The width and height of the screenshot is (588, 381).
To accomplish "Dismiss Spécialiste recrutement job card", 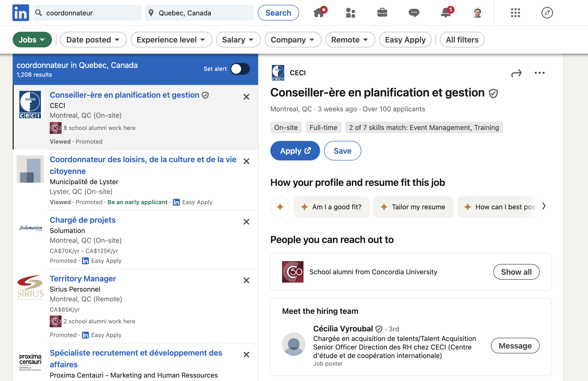I will [x=246, y=355].
